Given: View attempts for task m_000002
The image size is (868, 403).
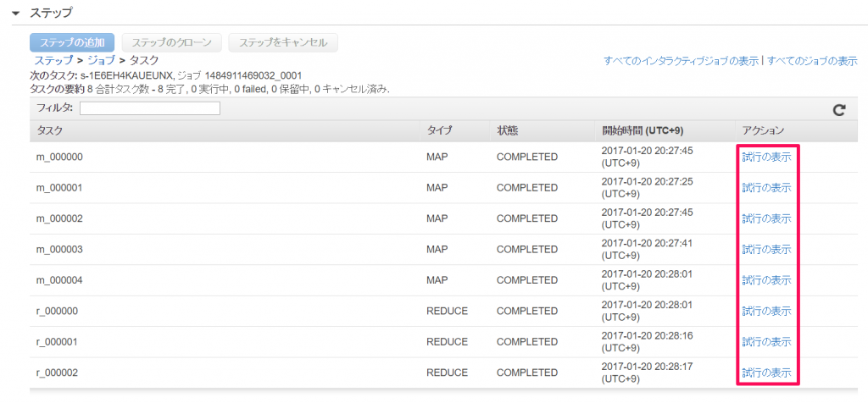Looking at the screenshot, I should pos(766,218).
